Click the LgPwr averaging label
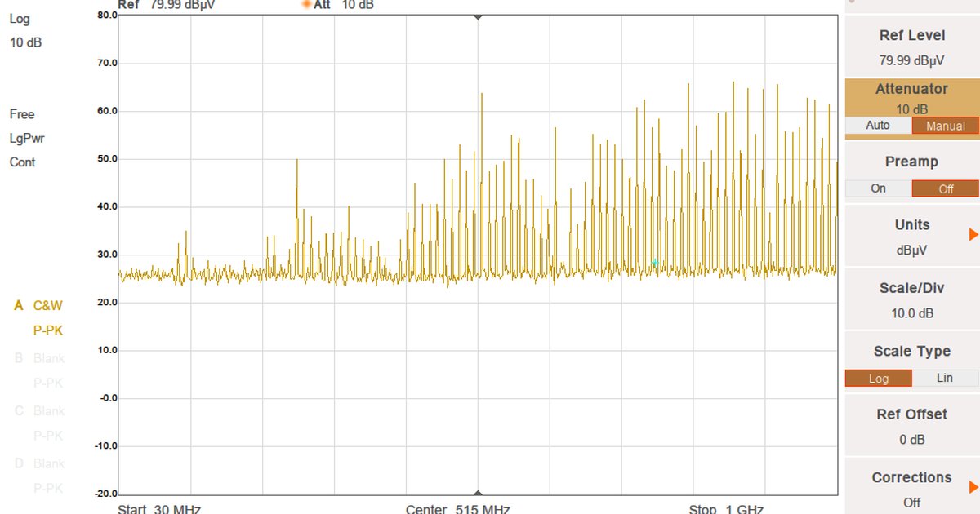 pyautogui.click(x=27, y=139)
